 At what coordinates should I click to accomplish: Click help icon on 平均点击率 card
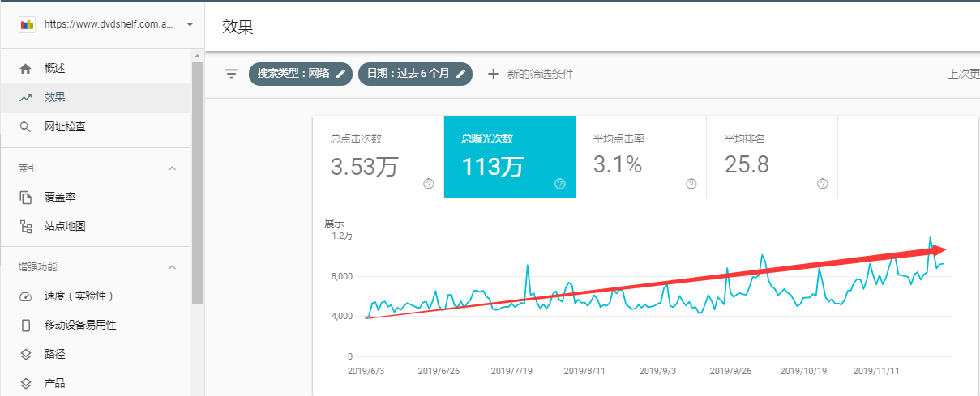click(691, 184)
